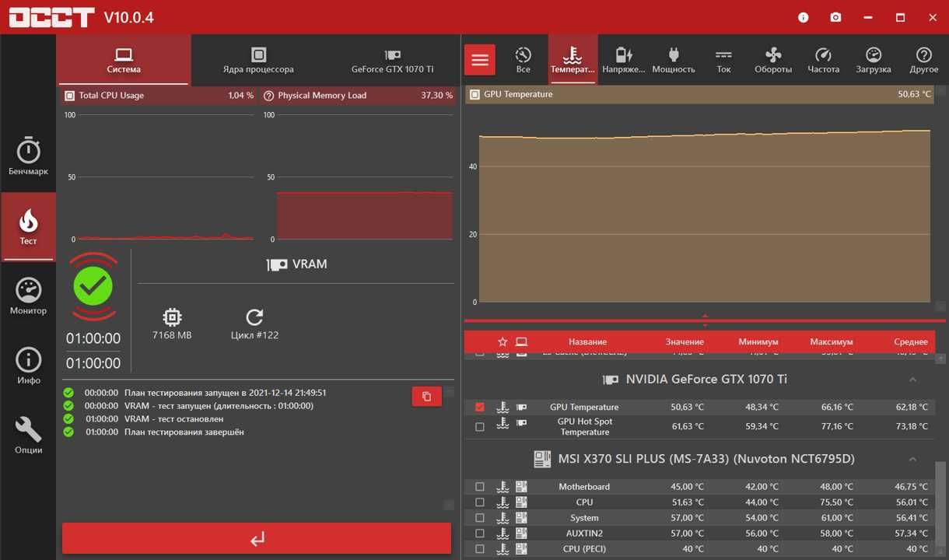Viewport: 949px width, 560px height.
Task: Click the large red return arrow button
Action: (257, 538)
